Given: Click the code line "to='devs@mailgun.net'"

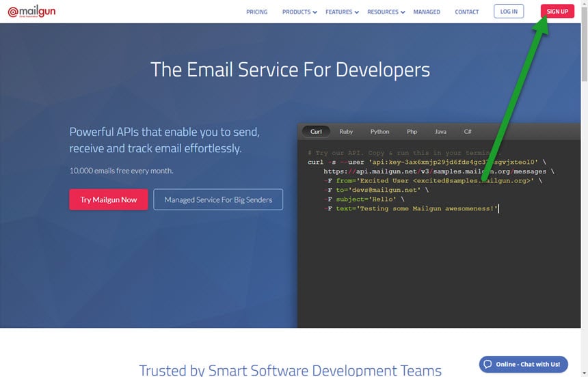Looking at the screenshot, I should point(378,190).
